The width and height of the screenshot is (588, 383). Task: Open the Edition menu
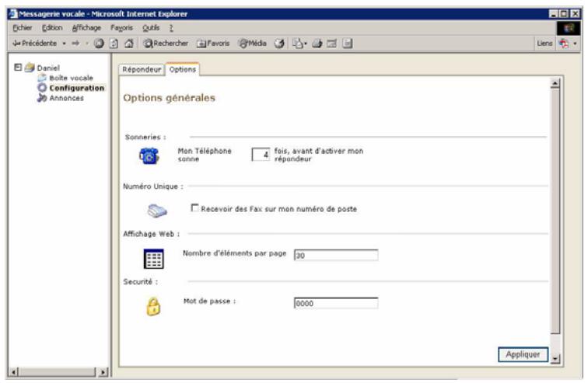(x=52, y=28)
